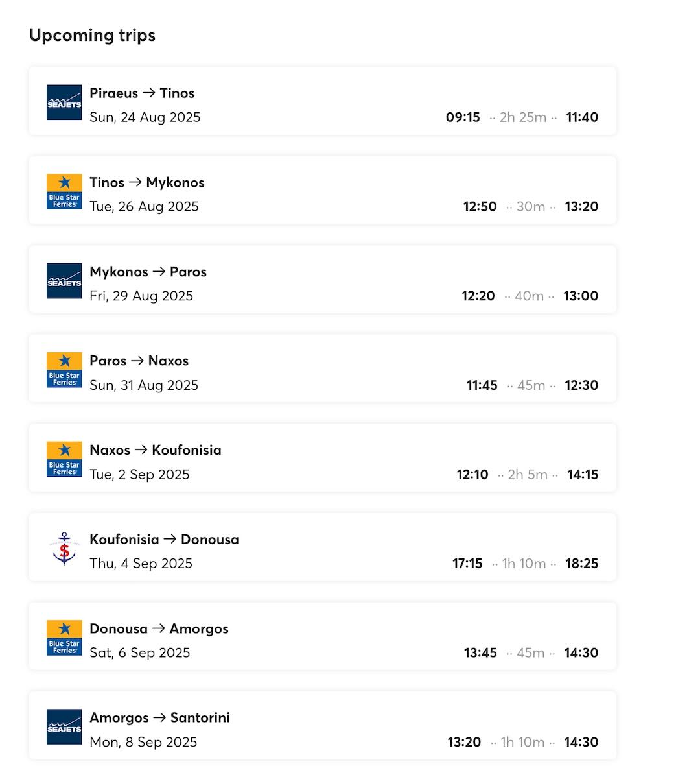Click Blue Star Ferries logo on Donousa–Amorgos trip
This screenshot has width=700, height=777.
(x=64, y=638)
